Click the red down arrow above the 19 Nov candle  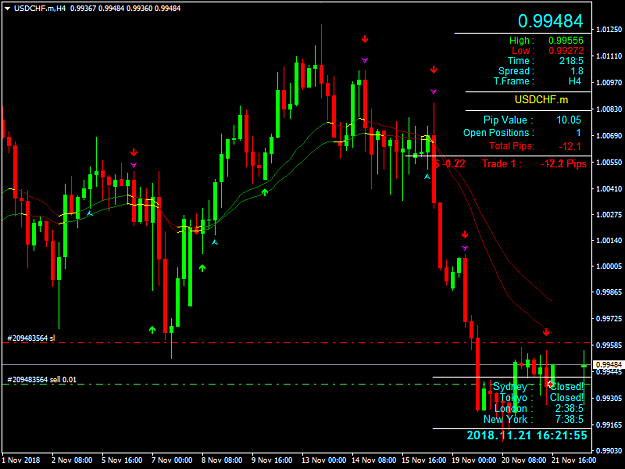point(465,234)
